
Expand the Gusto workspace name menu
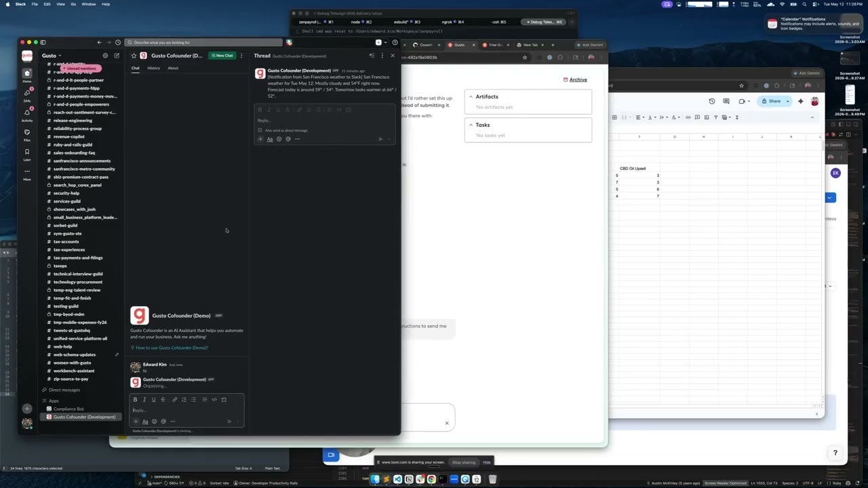pos(52,56)
